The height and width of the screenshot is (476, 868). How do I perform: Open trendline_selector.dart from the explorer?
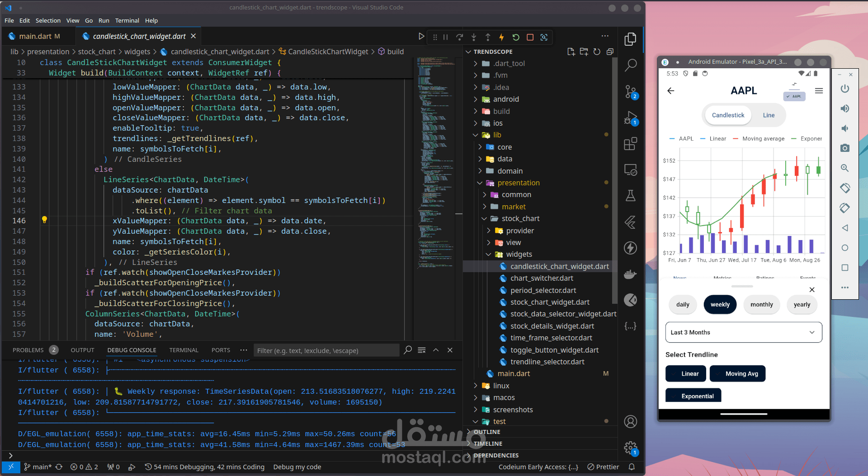[x=547, y=362]
